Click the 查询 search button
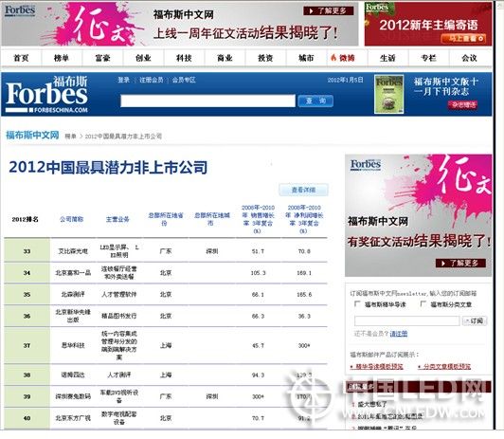This screenshot has height=439, width=504. 315,101
